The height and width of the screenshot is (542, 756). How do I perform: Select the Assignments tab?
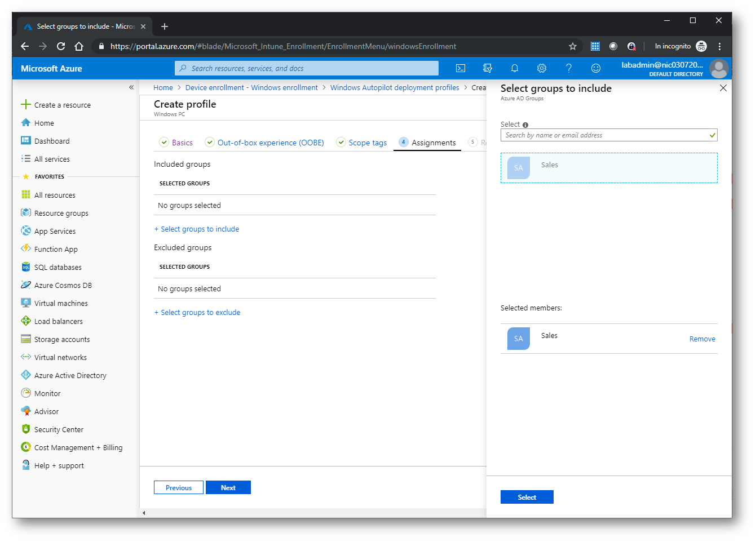(x=427, y=143)
